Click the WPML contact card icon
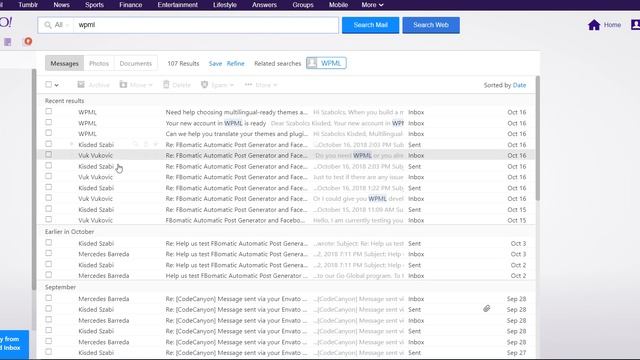This screenshot has height=360, width=640. [312, 63]
